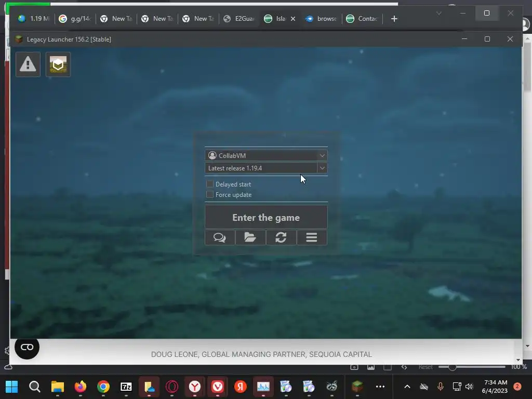
Task: Click the Enter the game button
Action: tap(266, 217)
